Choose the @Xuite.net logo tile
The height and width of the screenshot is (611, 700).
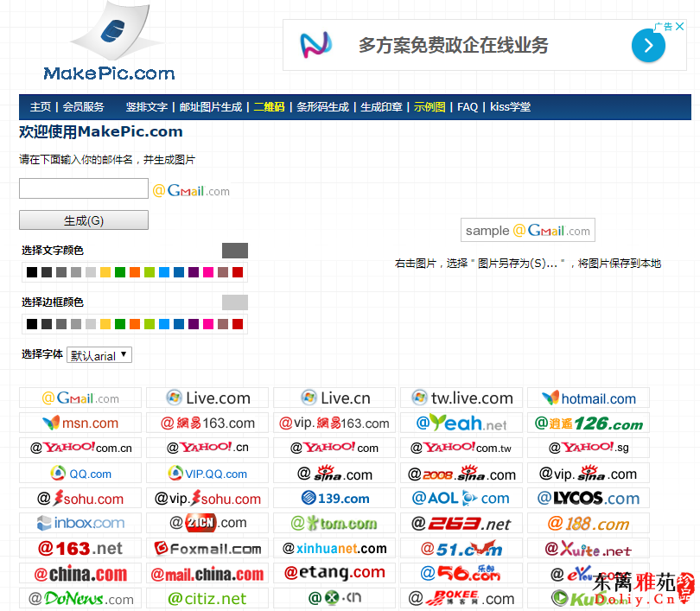589,548
